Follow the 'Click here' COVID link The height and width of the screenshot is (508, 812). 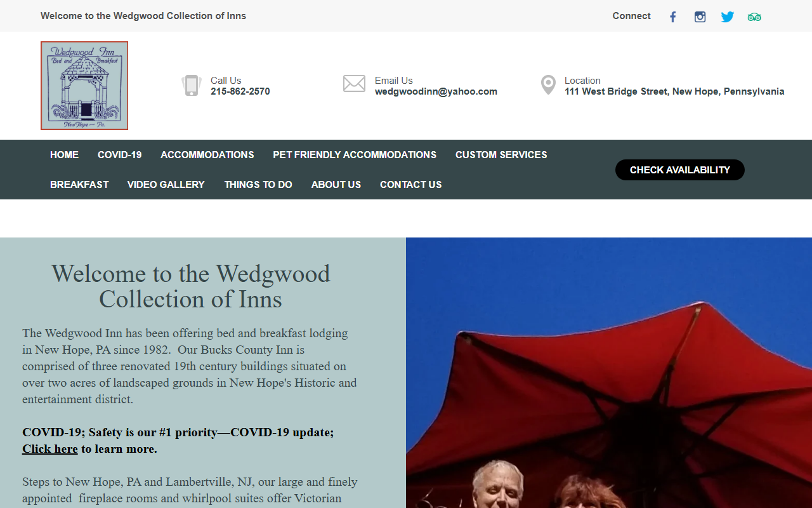pos(50,449)
